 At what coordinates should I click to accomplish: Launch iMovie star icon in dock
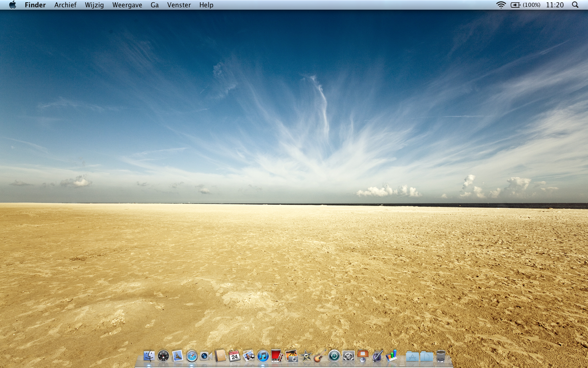pos(305,356)
